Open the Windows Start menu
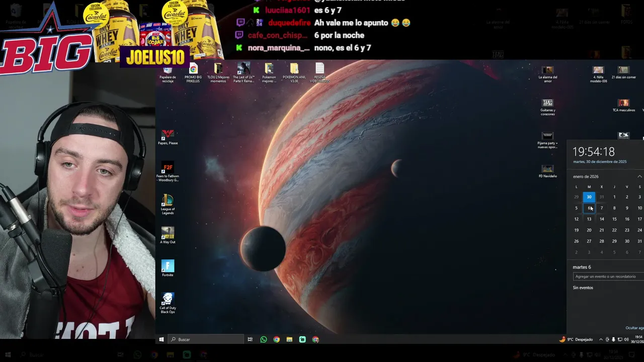Image resolution: width=644 pixels, height=362 pixels. [162, 339]
